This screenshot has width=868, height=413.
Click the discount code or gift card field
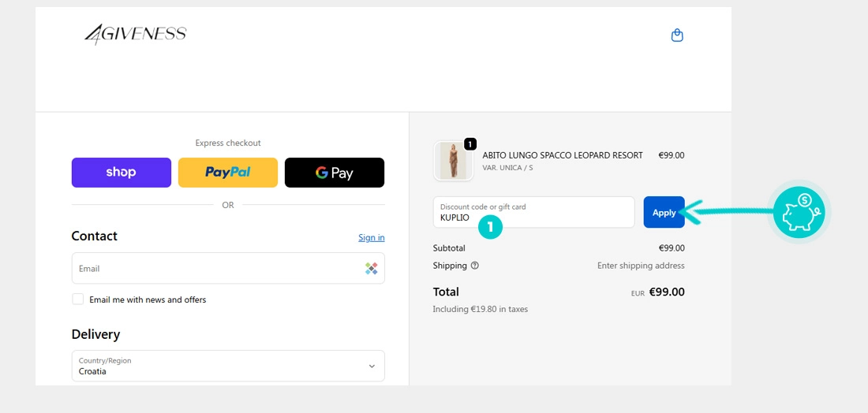(x=533, y=212)
